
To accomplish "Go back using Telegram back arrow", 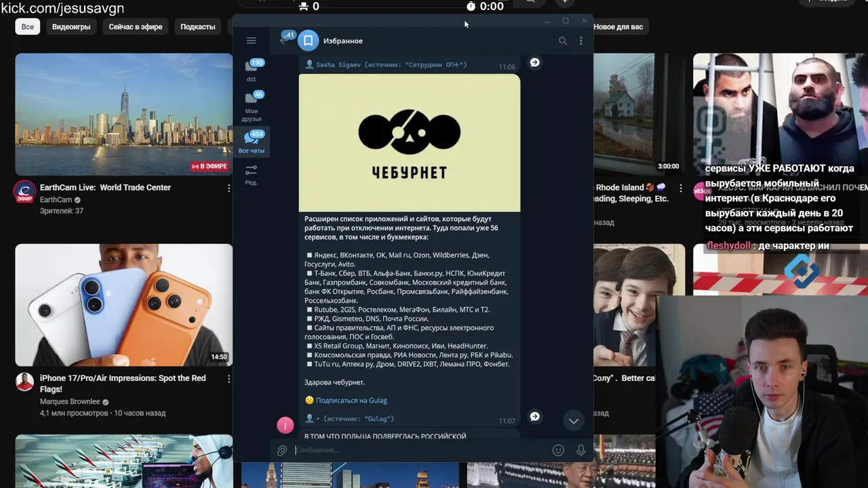I will [x=283, y=41].
